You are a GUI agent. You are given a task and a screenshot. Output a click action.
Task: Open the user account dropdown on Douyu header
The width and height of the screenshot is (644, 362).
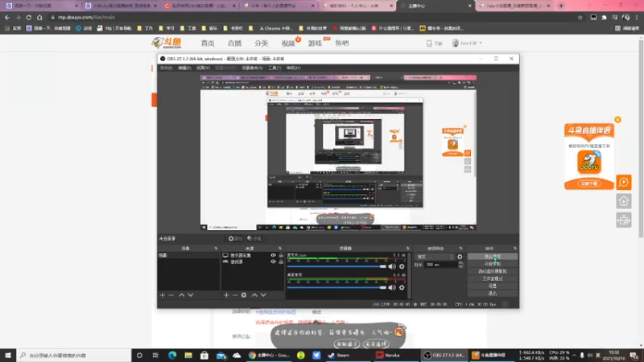tap(468, 43)
